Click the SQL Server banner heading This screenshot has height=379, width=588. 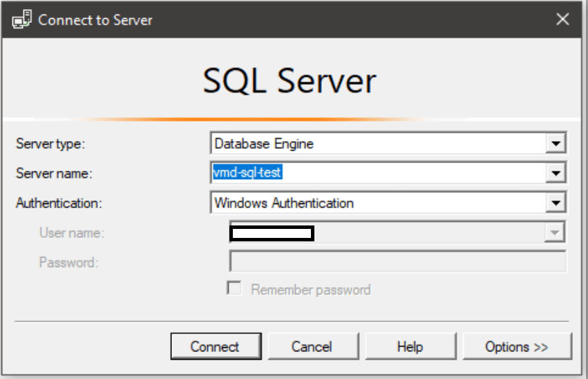pyautogui.click(x=290, y=81)
